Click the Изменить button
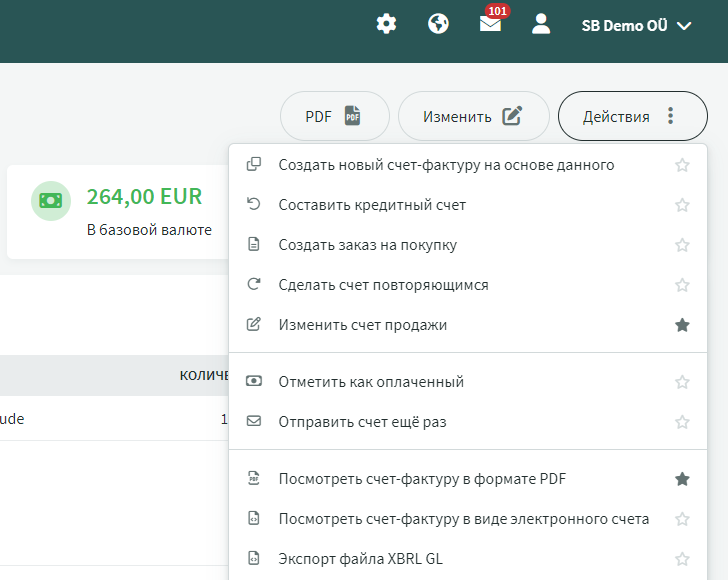Screen dimensions: 728x580 click(474, 116)
